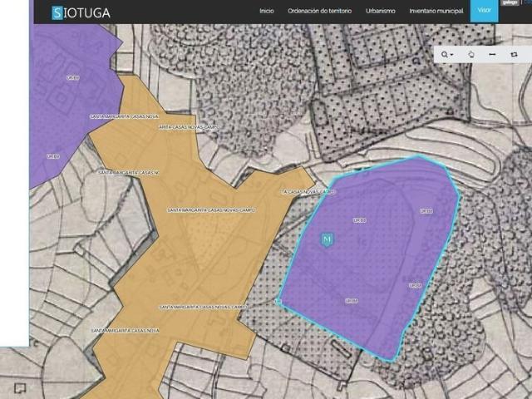Click the refresh arrows toolbar icon
532x399 pixels.
(x=514, y=54)
